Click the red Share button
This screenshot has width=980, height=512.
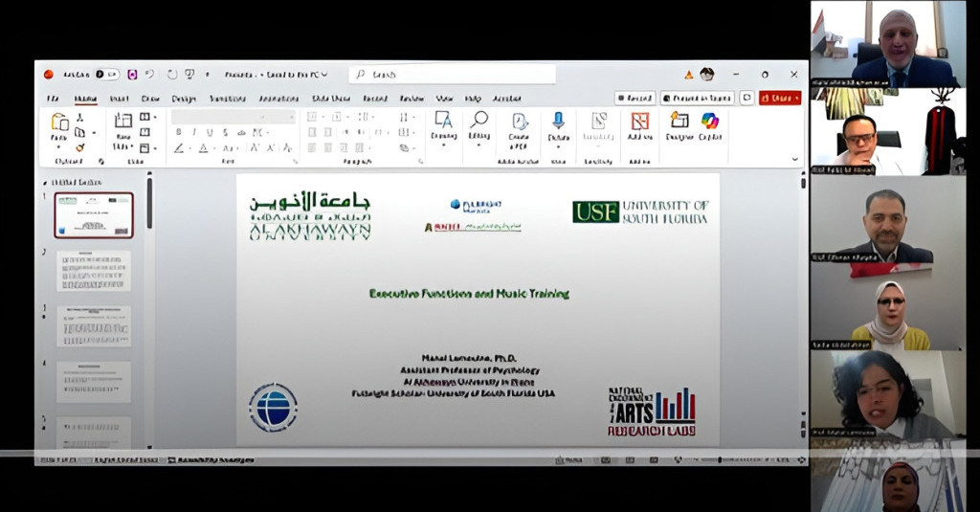780,99
